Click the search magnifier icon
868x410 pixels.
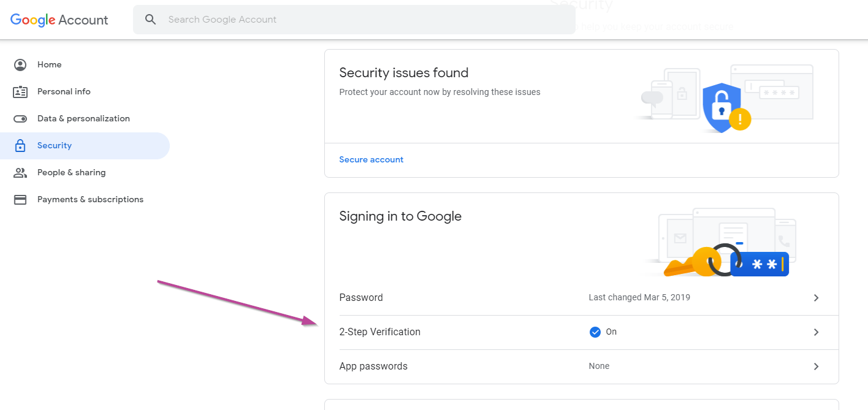(x=151, y=20)
